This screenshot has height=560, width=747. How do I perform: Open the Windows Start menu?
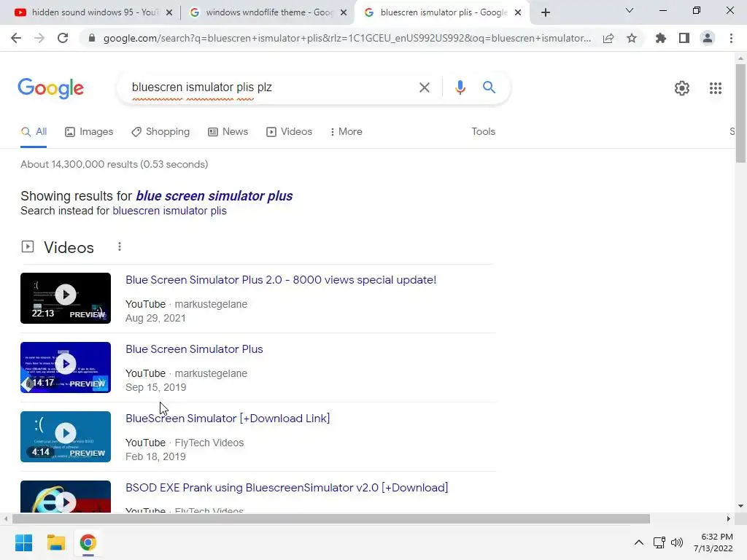tap(24, 542)
